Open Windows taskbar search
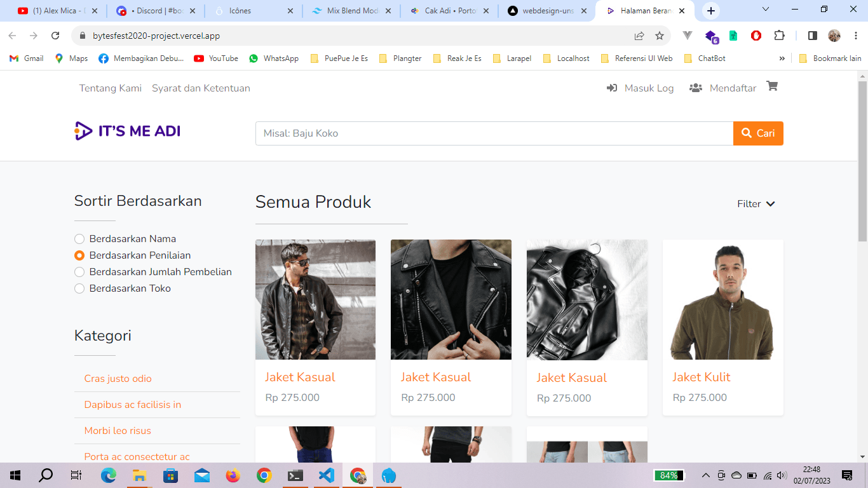The height and width of the screenshot is (488, 868). point(46,475)
